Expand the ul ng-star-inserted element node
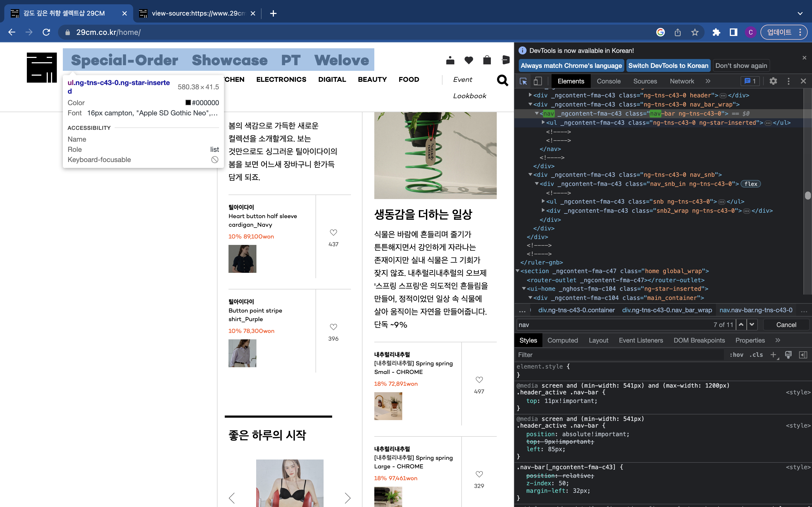 (x=543, y=122)
